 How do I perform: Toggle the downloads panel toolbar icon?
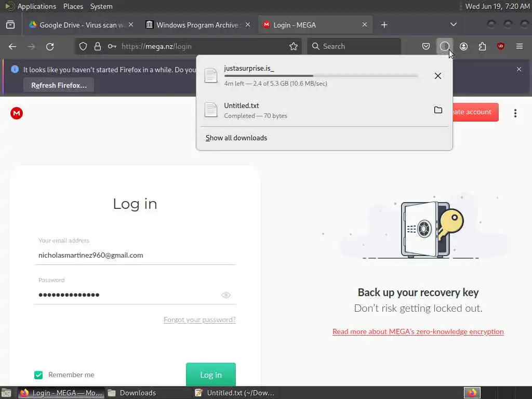[445, 46]
